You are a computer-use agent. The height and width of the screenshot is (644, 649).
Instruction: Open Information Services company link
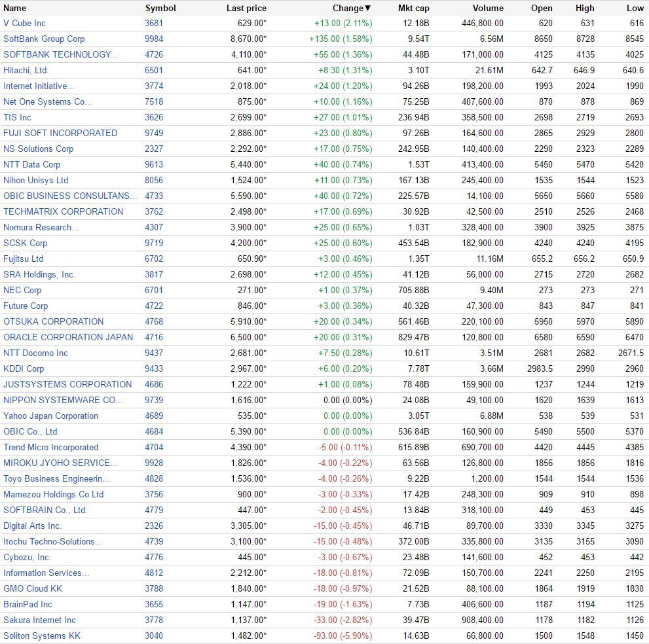(46, 573)
